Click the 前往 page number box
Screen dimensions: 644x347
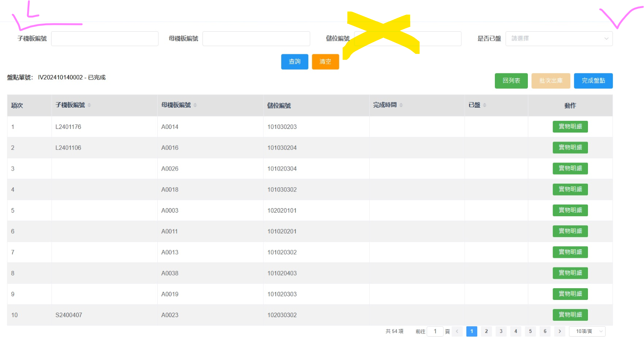point(435,332)
